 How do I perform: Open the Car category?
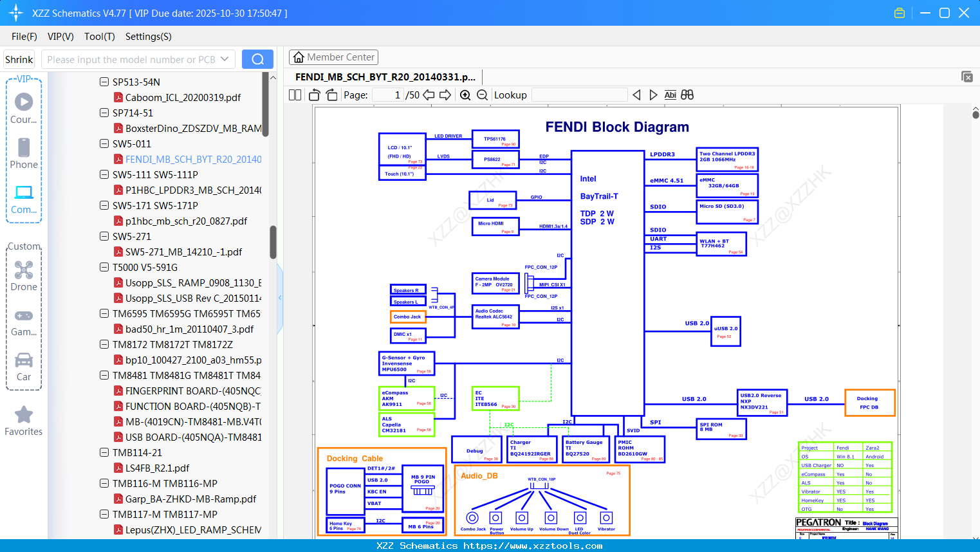pos(24,367)
